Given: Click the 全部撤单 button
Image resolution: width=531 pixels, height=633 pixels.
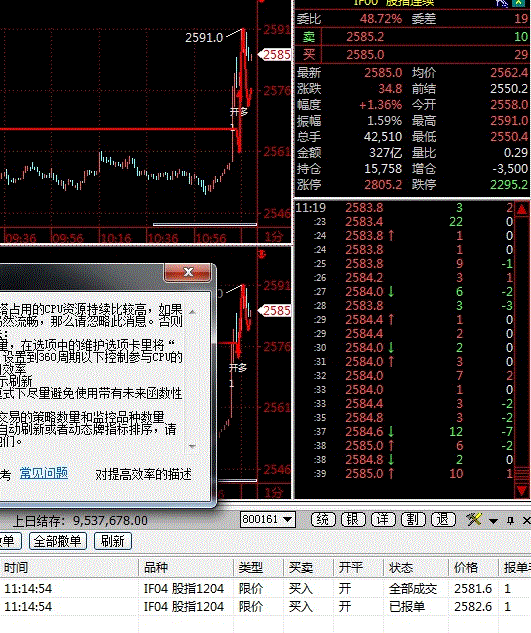Looking at the screenshot, I should click(x=58, y=541).
